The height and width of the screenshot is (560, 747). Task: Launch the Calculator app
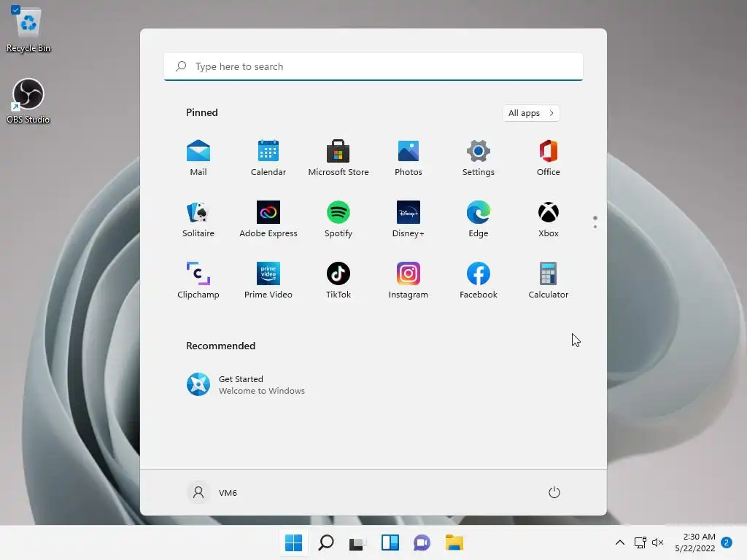(x=549, y=281)
